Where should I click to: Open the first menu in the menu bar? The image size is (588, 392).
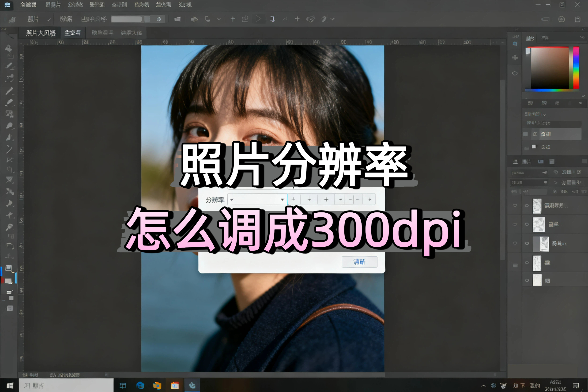coord(28,4)
